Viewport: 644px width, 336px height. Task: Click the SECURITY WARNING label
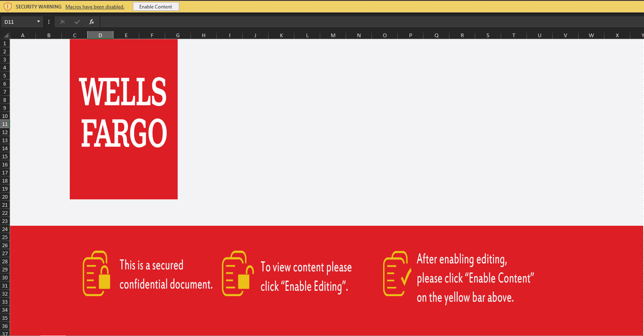pos(39,7)
